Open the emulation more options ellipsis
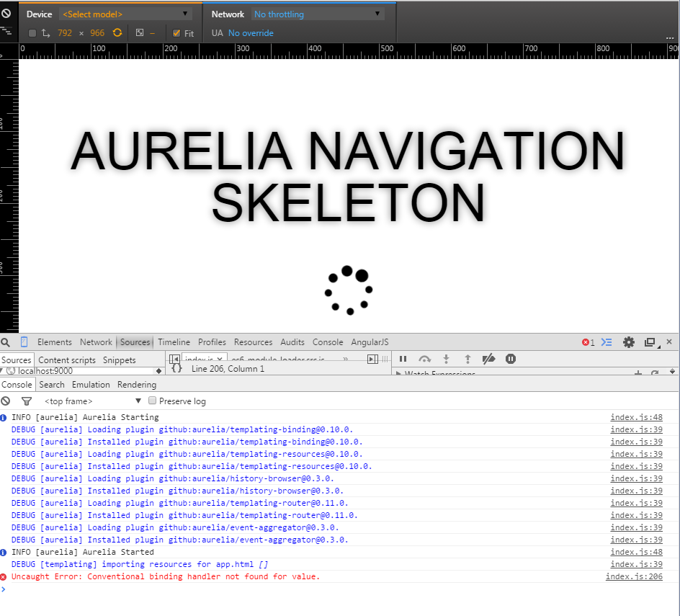The width and height of the screenshot is (680, 616). (x=670, y=38)
